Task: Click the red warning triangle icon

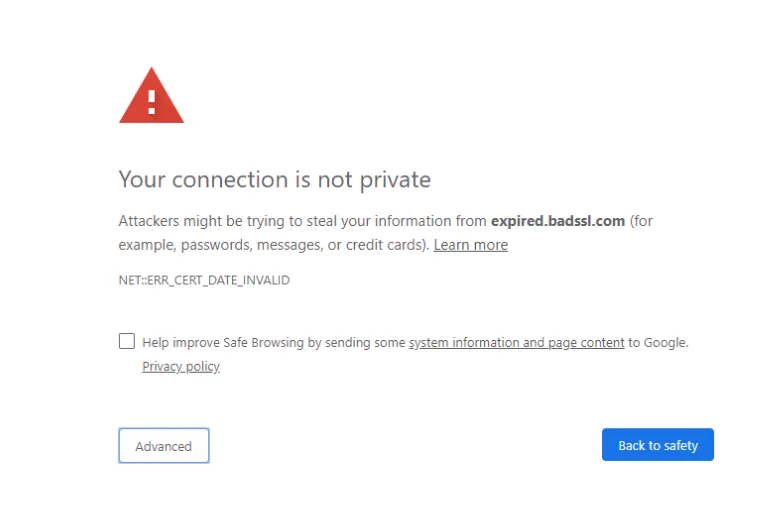Action: tap(152, 95)
